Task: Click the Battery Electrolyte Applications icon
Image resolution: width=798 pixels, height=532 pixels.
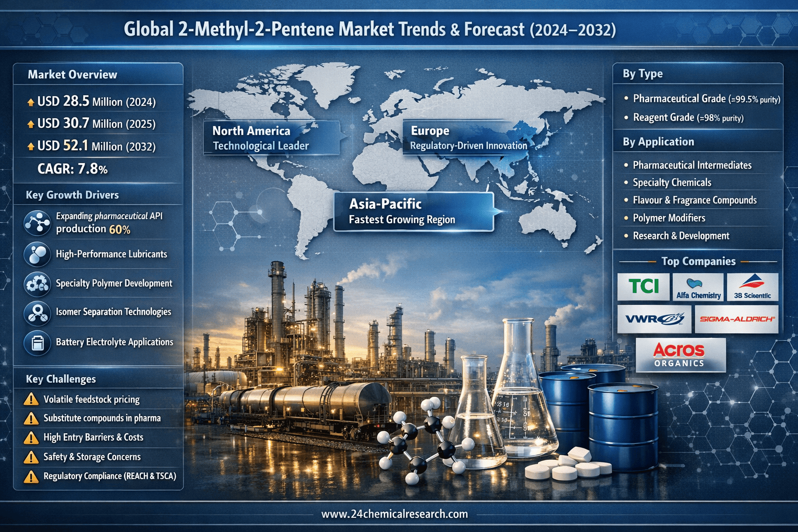Action: pyautogui.click(x=37, y=343)
